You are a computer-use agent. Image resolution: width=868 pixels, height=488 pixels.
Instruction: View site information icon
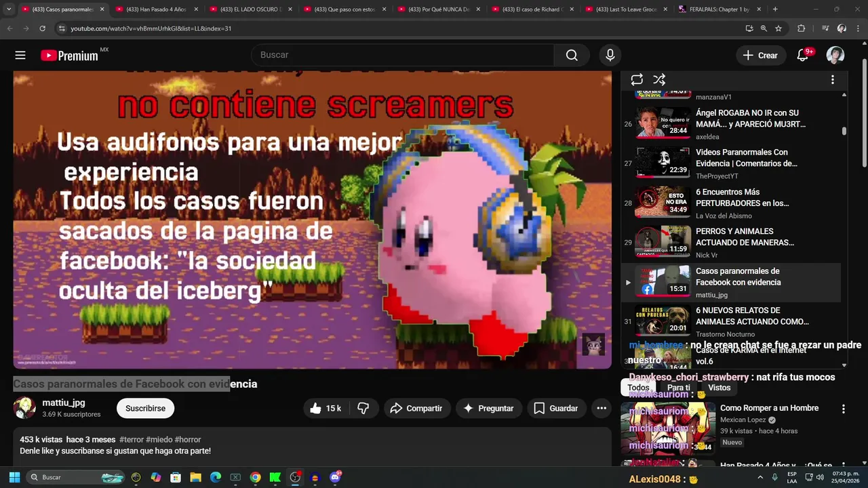click(x=62, y=28)
